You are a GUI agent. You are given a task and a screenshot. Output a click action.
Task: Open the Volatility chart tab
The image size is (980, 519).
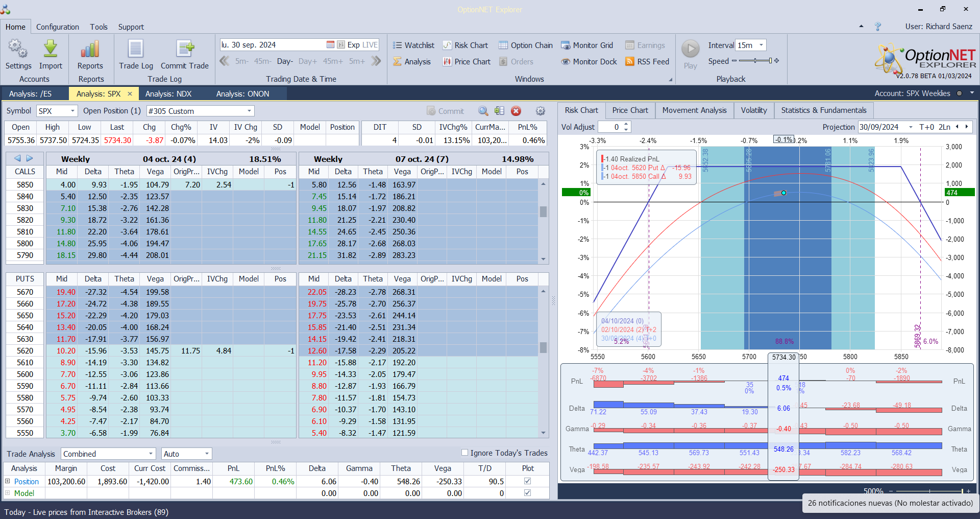coord(753,110)
